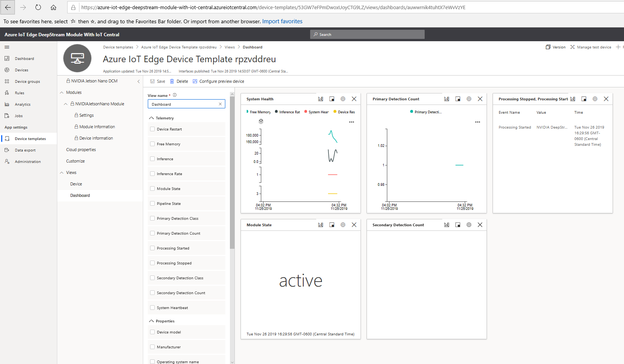Viewport: 624px width, 364px height.
Task: Click System Health chart layers icon
Action: coord(261,121)
